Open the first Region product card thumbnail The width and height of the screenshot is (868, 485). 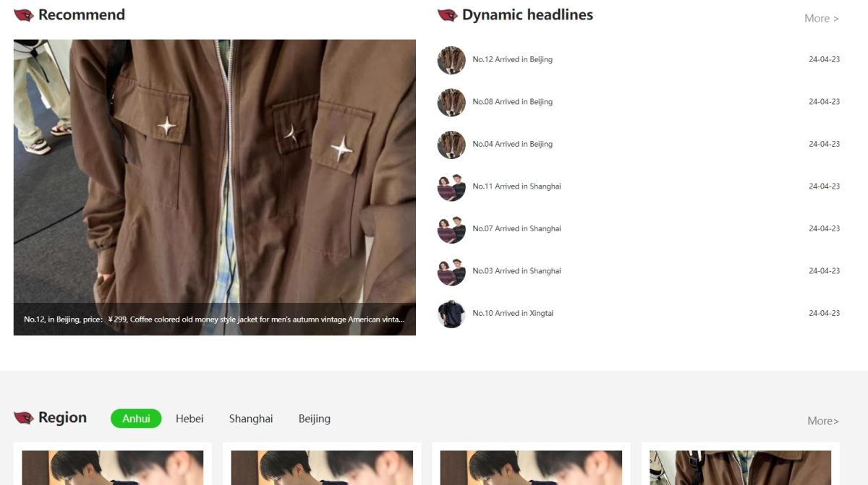112,467
